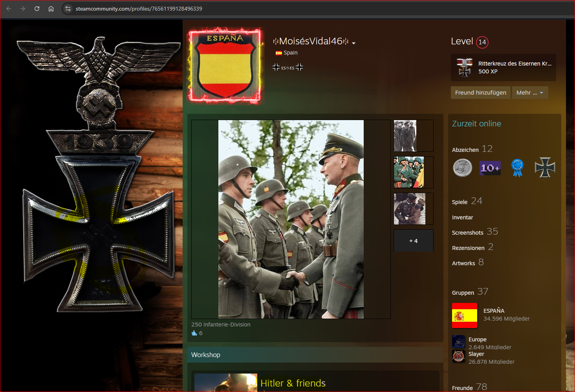Open Rezensionen reviews link
The height and width of the screenshot is (392, 575).
(x=468, y=248)
